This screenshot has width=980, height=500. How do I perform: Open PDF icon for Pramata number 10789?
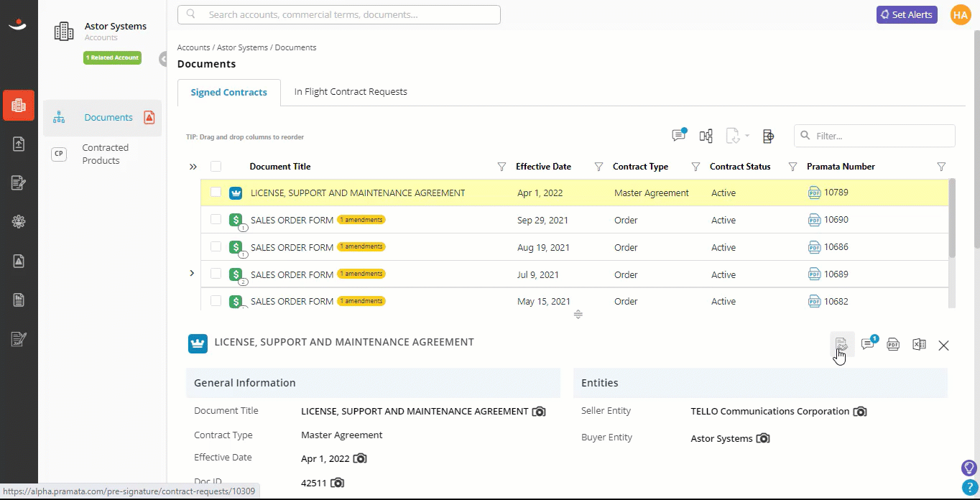[814, 193]
